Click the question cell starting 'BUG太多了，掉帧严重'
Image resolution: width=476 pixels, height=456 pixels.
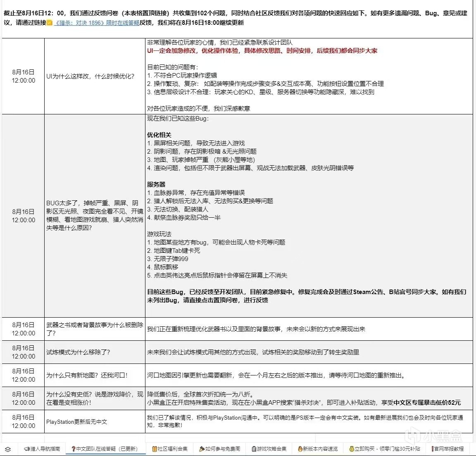coord(95,216)
